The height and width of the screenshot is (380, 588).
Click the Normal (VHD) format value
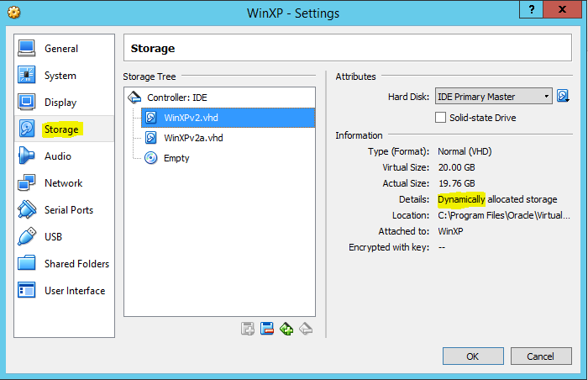tap(465, 151)
